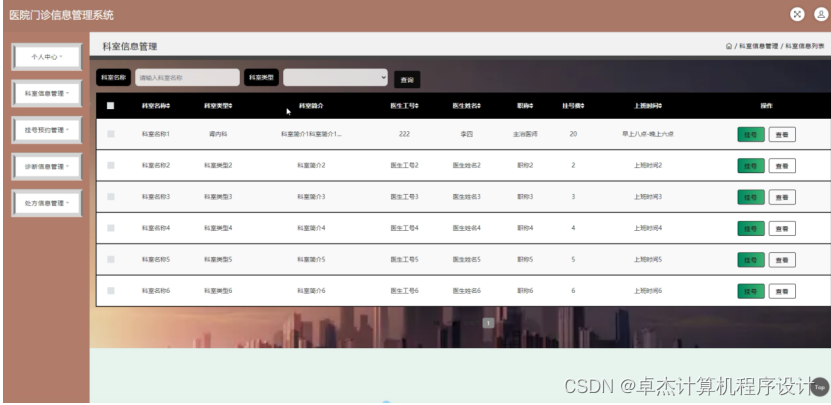Image resolution: width=831 pixels, height=405 pixels.
Task: Click the 早上八点-晚上六点 cell
Action: coord(648,134)
